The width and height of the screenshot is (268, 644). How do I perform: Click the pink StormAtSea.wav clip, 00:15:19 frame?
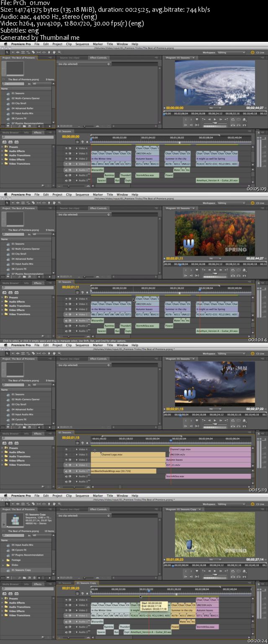point(209,476)
